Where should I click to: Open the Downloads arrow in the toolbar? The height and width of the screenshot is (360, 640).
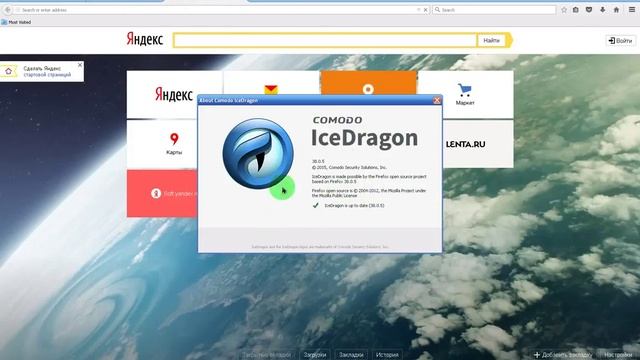point(602,10)
